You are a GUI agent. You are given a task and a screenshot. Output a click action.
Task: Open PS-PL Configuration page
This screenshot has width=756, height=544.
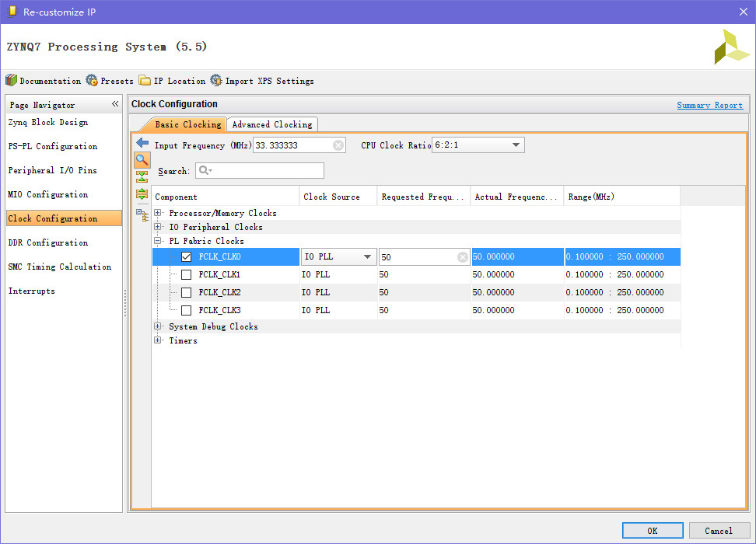pyautogui.click(x=53, y=146)
